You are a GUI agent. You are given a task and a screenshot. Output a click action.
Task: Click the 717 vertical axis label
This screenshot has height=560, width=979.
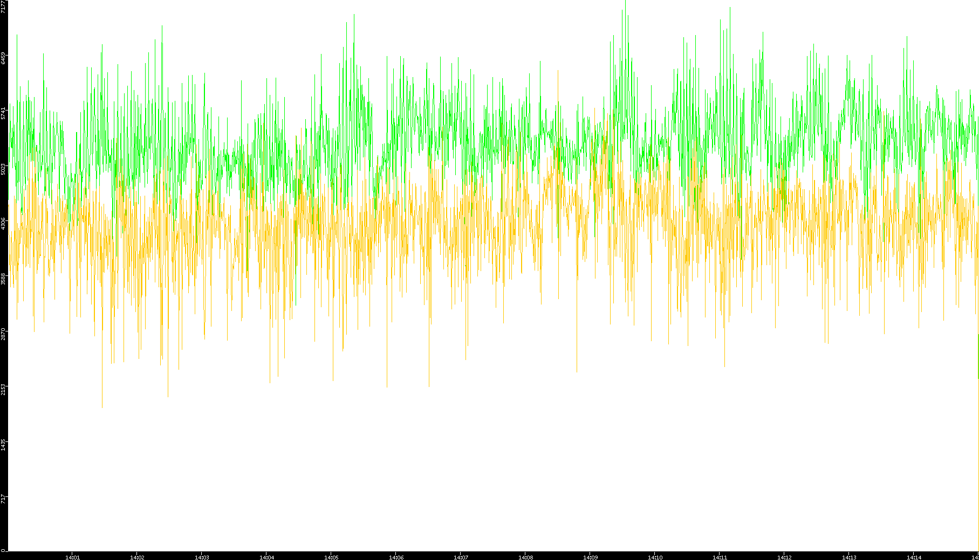click(4, 499)
